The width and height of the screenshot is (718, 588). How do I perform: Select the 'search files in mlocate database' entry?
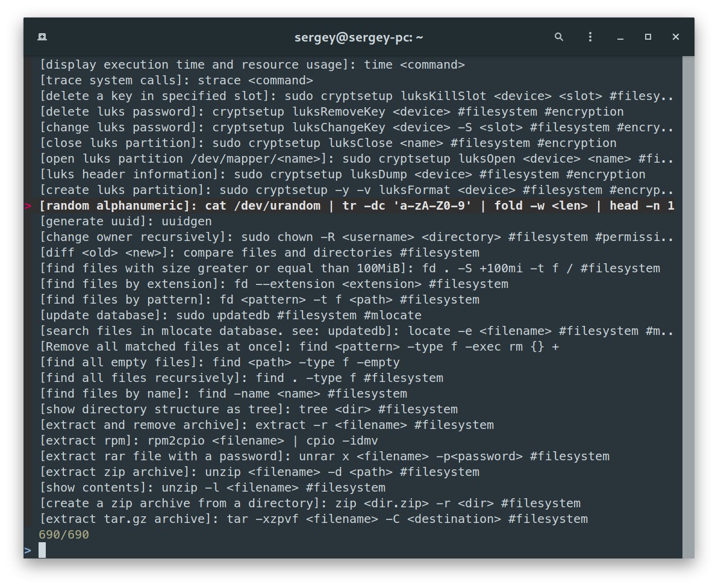point(357,331)
